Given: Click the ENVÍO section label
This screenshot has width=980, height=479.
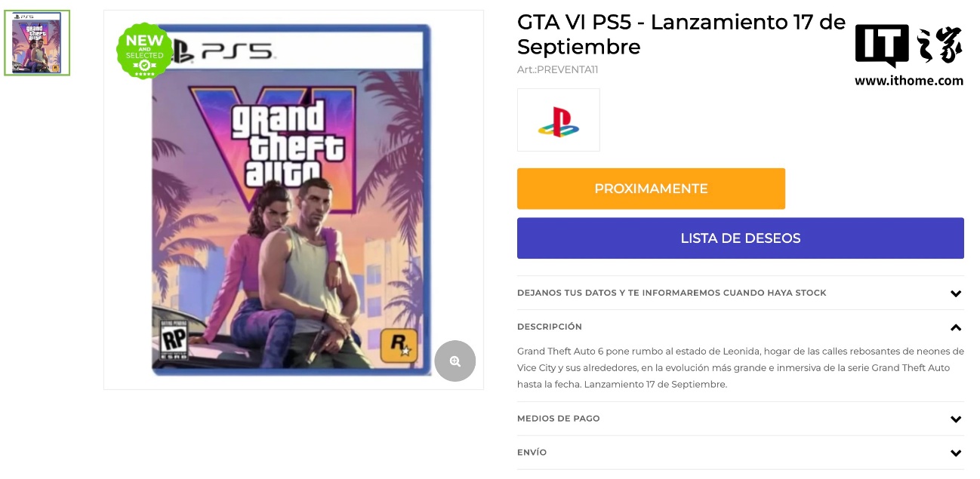Looking at the screenshot, I should pos(532,453).
